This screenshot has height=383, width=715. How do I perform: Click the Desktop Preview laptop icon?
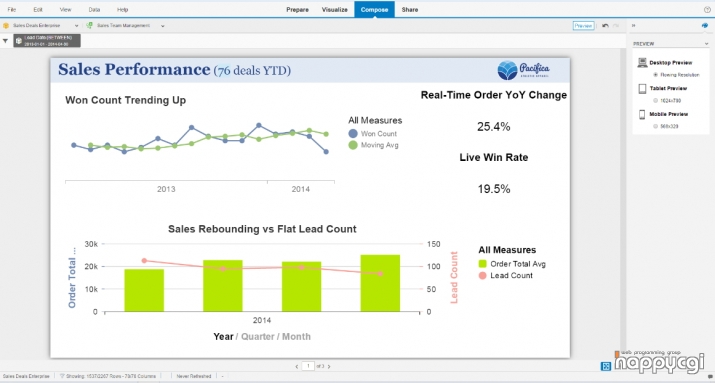(642, 62)
